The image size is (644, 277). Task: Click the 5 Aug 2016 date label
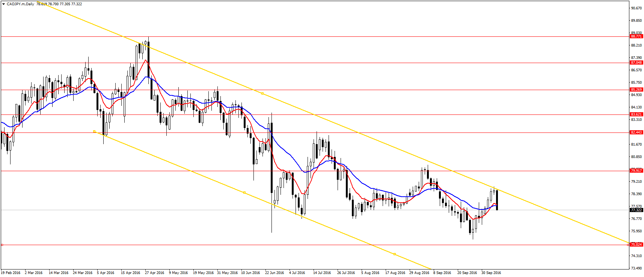pyautogui.click(x=370, y=273)
